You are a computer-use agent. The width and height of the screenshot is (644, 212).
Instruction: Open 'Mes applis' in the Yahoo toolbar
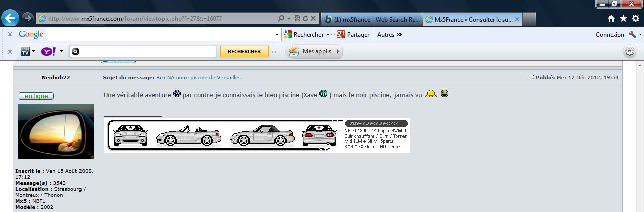pyautogui.click(x=310, y=51)
